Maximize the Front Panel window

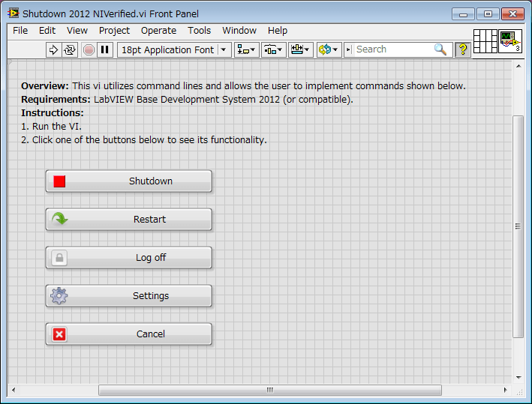click(488, 14)
